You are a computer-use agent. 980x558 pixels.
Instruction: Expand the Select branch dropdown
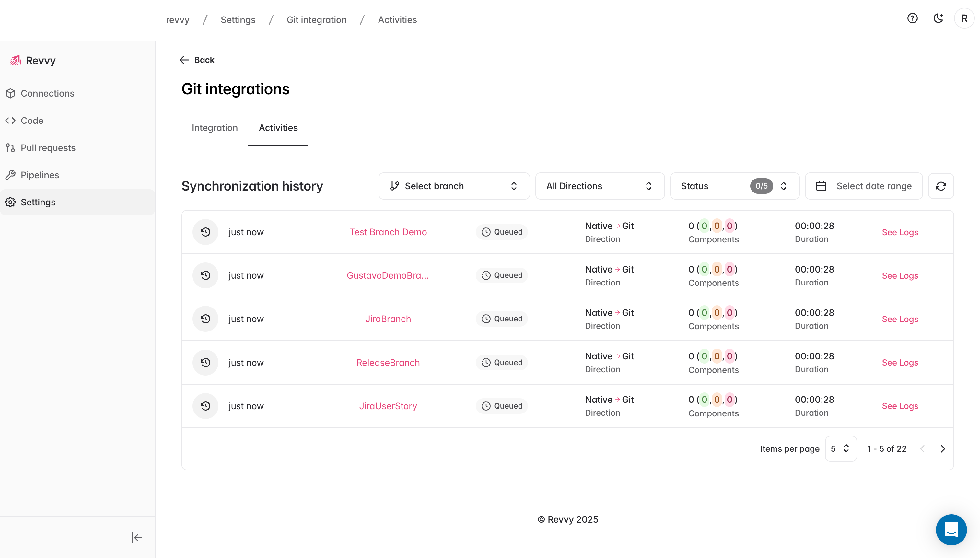(454, 186)
